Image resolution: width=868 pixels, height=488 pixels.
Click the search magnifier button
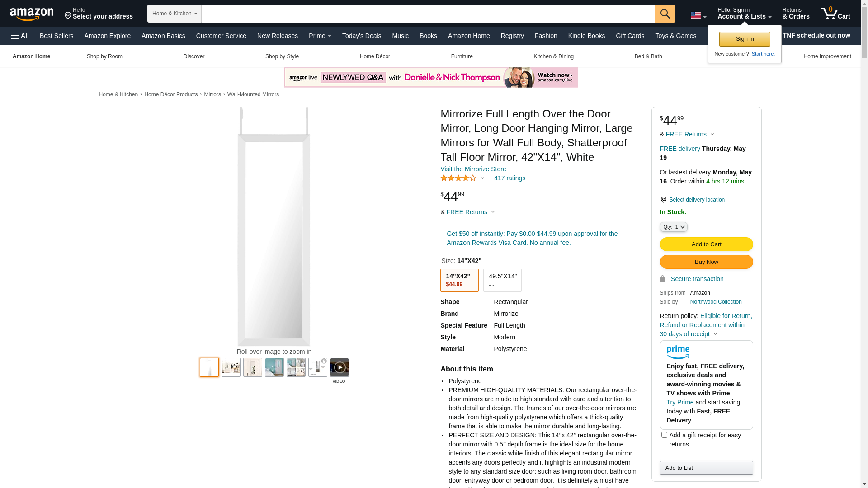[665, 14]
